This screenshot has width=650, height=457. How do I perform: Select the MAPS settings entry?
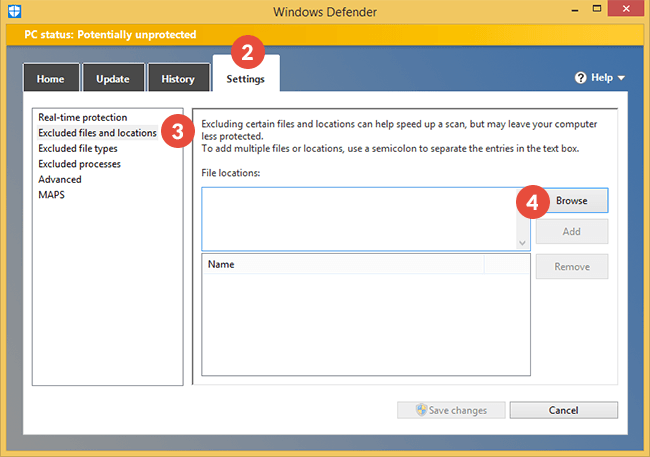[x=52, y=194]
